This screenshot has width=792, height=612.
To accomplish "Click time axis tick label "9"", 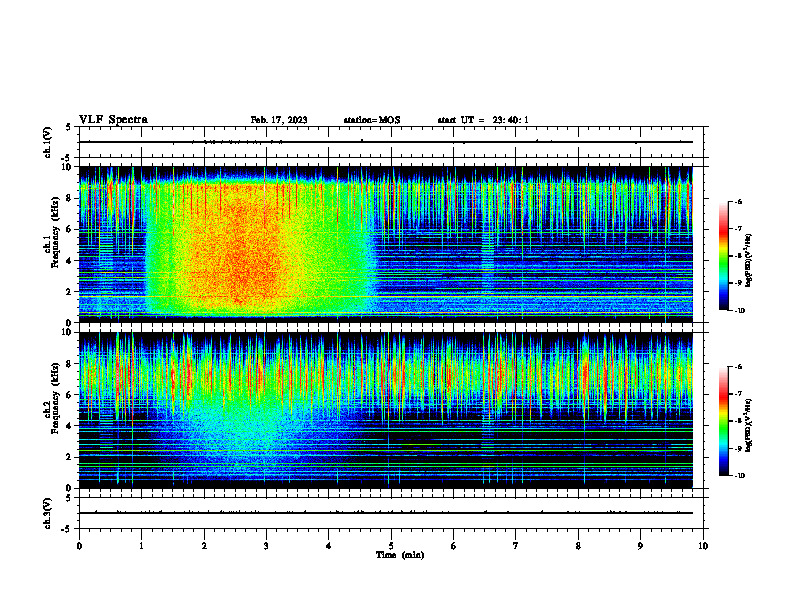I will pos(640,546).
